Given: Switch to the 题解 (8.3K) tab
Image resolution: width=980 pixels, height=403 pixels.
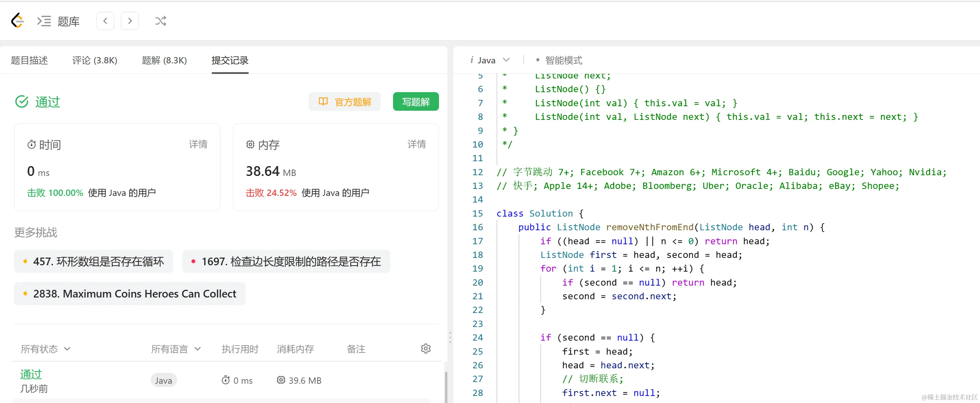Looking at the screenshot, I should coord(164,60).
